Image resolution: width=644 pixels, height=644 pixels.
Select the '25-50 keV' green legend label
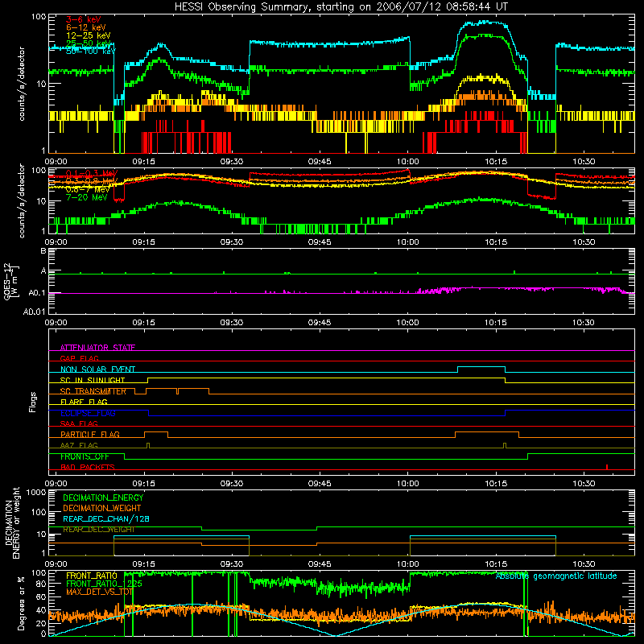tap(89, 43)
